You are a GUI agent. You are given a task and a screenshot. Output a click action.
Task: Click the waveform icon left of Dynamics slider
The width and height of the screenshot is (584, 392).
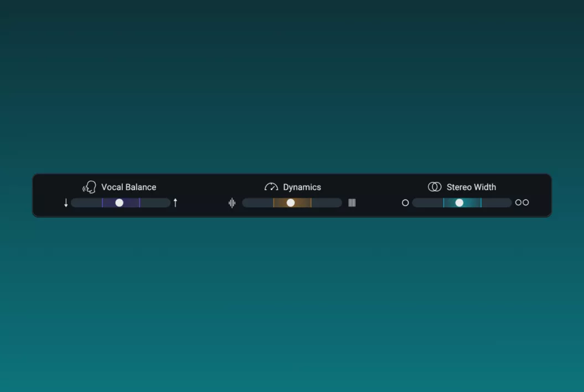232,203
